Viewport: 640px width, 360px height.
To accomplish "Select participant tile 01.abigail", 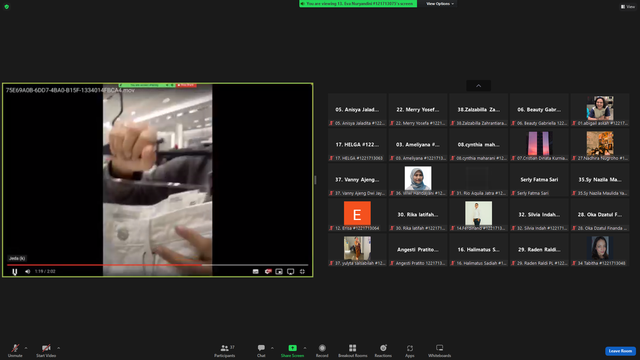I will point(600,110).
